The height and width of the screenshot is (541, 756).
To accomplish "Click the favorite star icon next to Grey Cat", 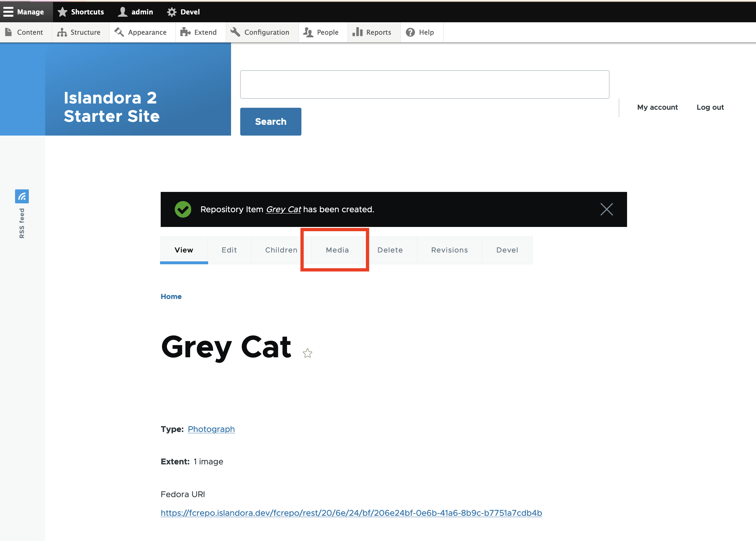I will tap(308, 352).
